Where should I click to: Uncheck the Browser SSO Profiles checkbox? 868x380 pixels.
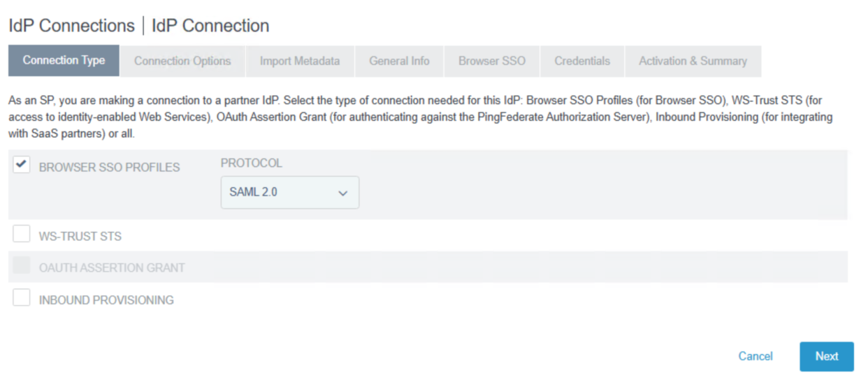pyautogui.click(x=22, y=165)
